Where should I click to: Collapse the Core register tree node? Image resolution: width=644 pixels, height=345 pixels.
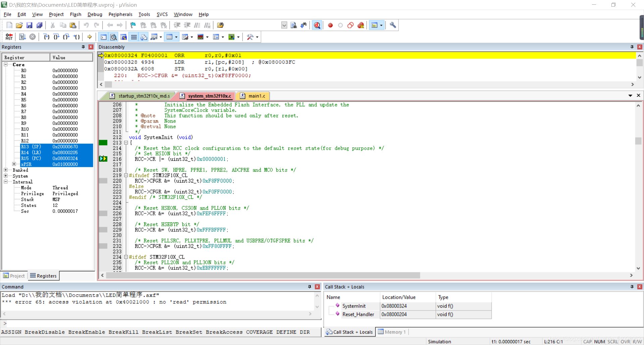pyautogui.click(x=6, y=64)
